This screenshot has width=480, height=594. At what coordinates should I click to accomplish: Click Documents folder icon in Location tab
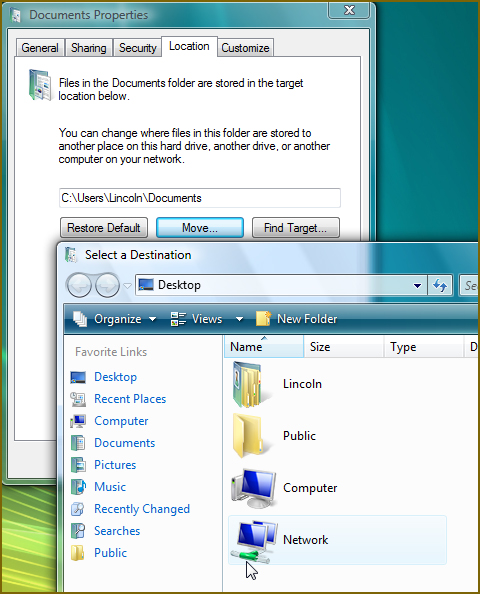click(40, 85)
